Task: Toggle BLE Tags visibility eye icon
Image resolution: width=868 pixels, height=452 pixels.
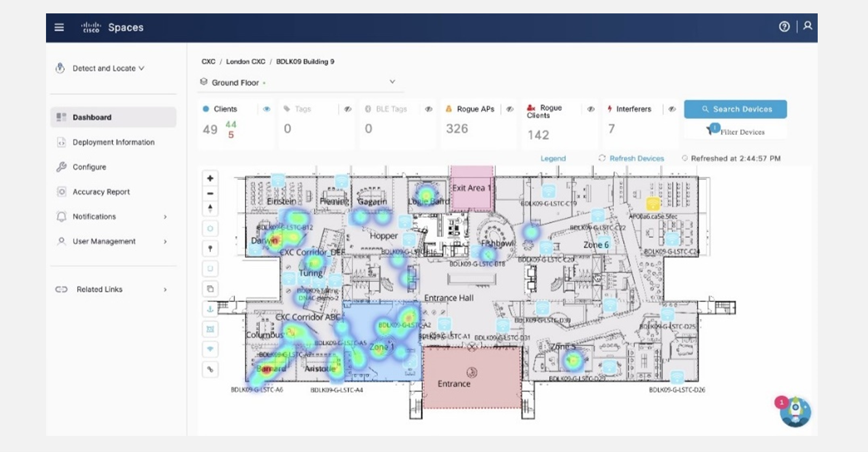Action: pyautogui.click(x=429, y=109)
